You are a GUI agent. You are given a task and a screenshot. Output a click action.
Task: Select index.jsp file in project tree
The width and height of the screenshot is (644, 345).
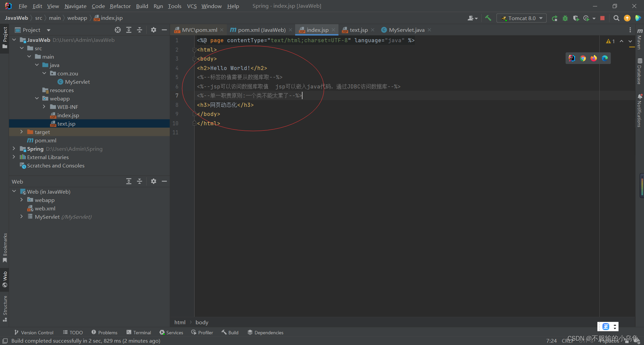click(68, 115)
